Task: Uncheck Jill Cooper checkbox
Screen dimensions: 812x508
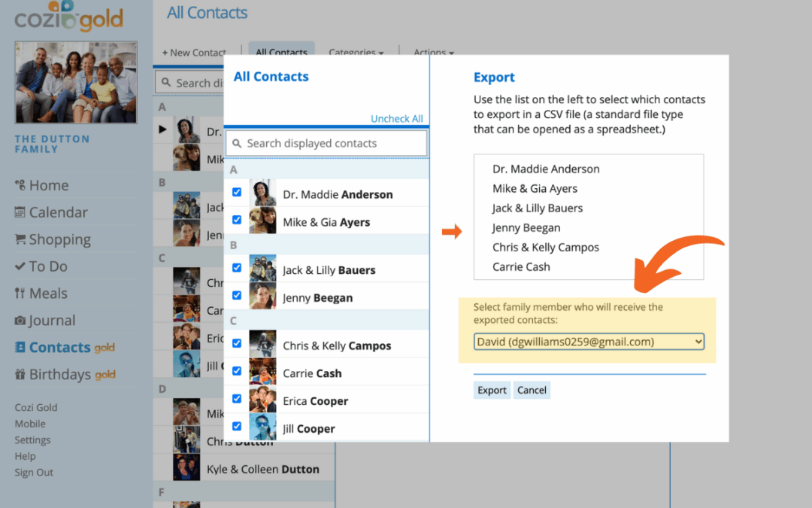Action: 237,426
